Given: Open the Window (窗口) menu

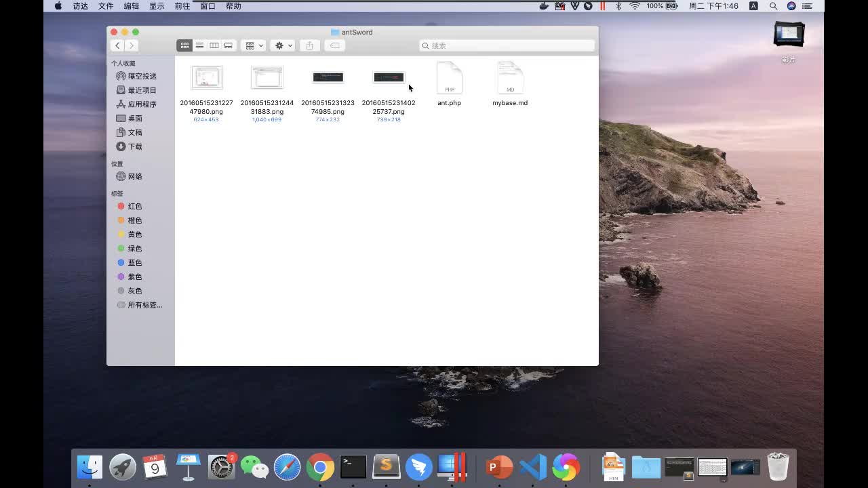Looking at the screenshot, I should (x=208, y=6).
